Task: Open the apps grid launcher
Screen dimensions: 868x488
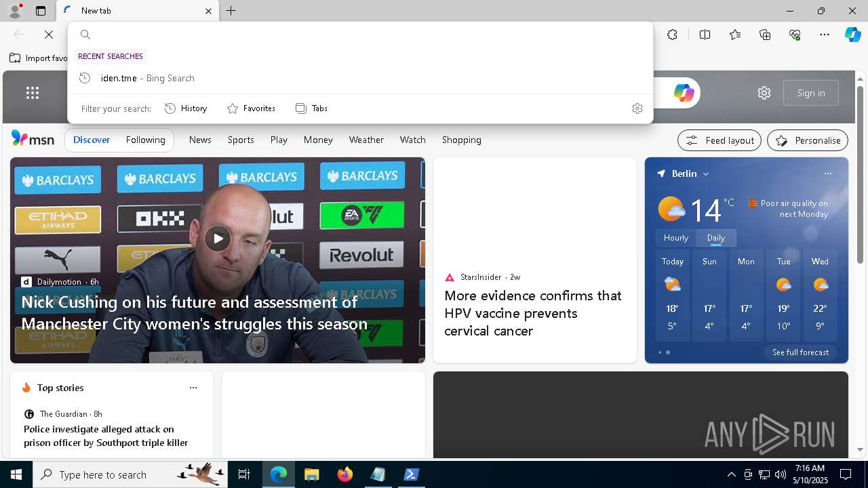Action: [x=33, y=93]
